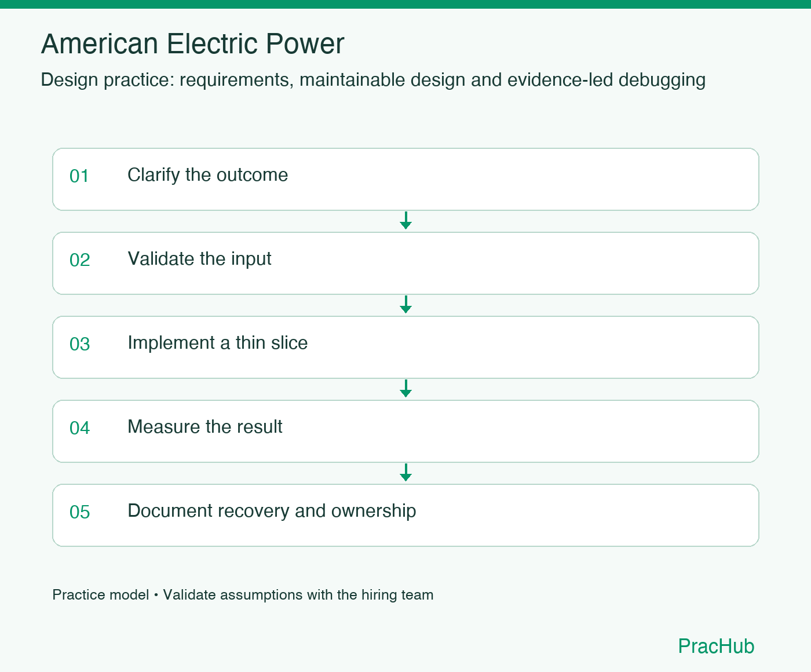Click step number 01
This screenshot has height=672, width=811.
tap(79, 176)
